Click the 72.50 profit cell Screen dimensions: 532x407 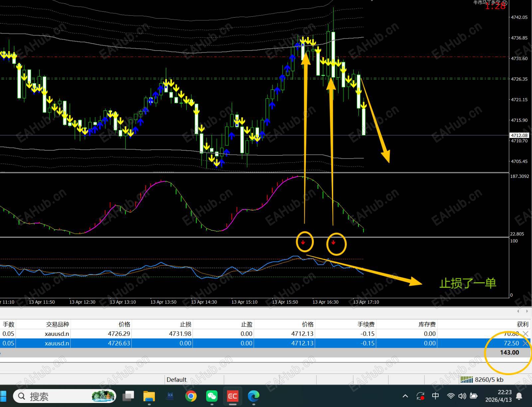coord(511,343)
